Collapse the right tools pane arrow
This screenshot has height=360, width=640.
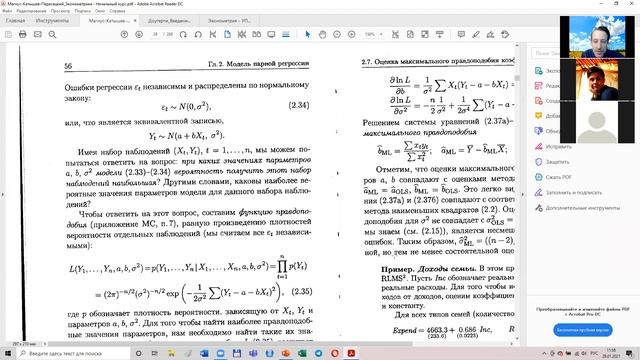point(523,195)
